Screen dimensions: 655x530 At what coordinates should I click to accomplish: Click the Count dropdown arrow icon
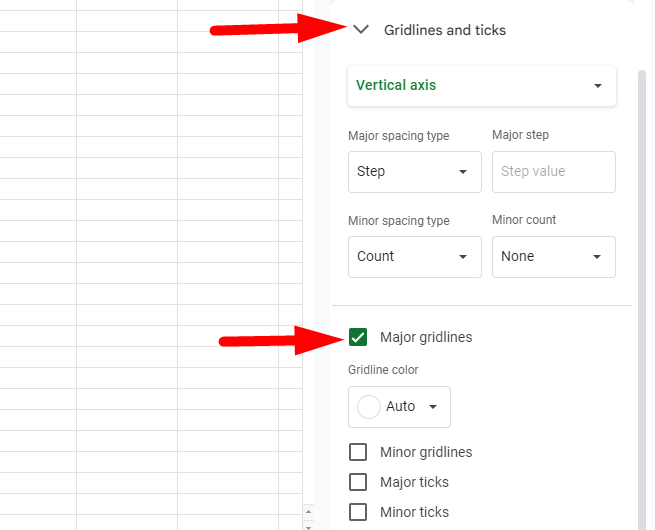click(x=463, y=257)
